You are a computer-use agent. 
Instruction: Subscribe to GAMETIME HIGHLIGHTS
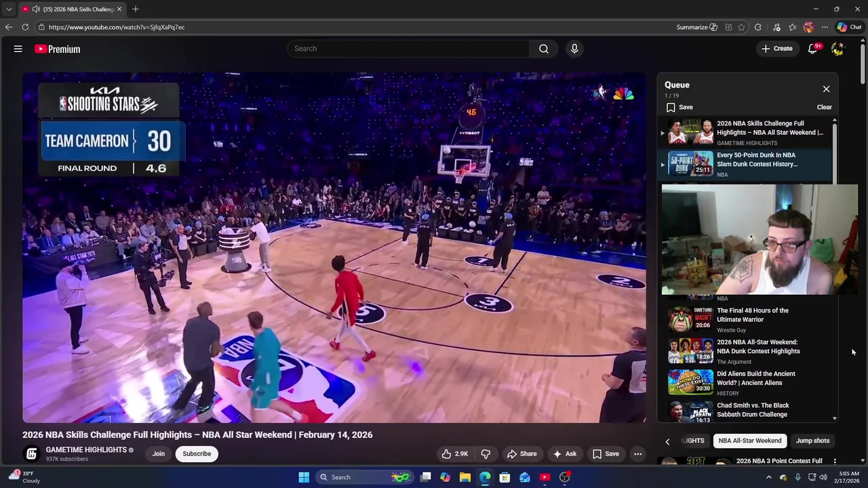pyautogui.click(x=197, y=454)
